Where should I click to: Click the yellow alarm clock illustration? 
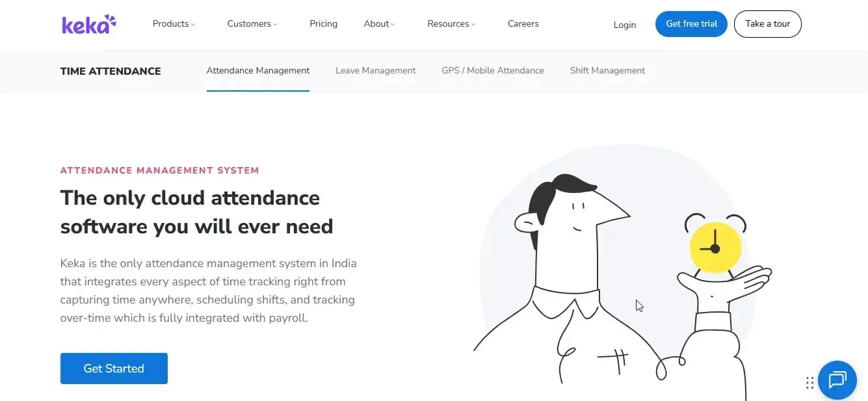coord(715,247)
